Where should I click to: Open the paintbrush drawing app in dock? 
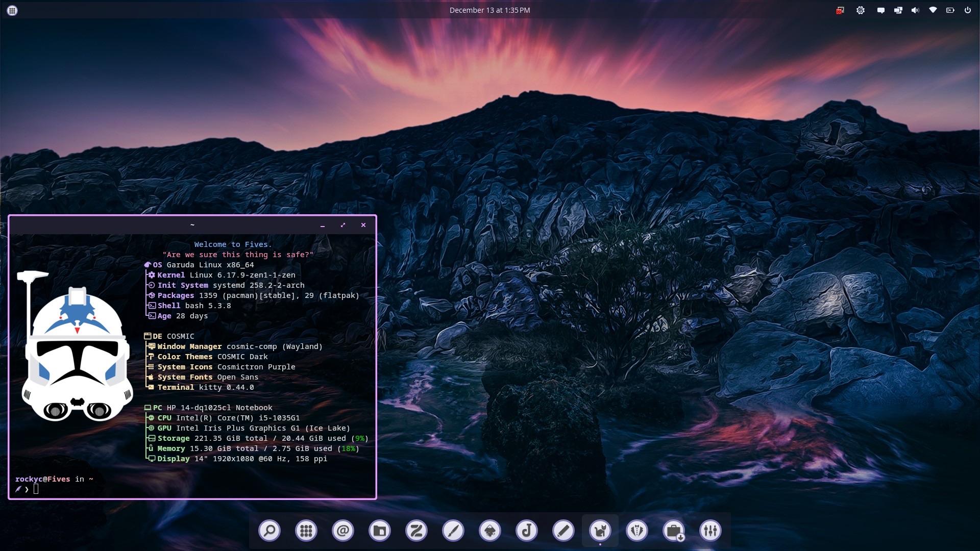453,531
